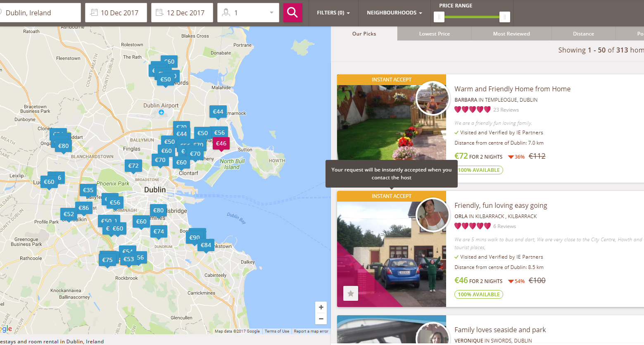
Task: Switch to the Lowest Price tab
Action: [434, 34]
